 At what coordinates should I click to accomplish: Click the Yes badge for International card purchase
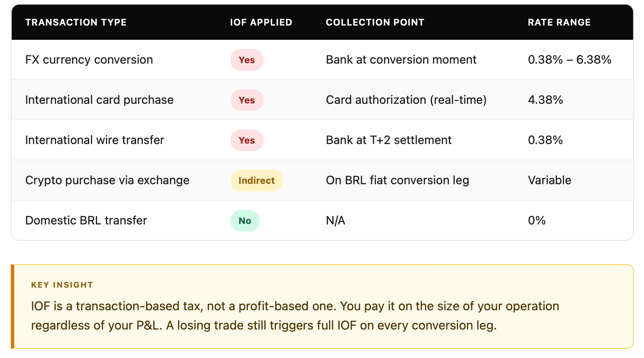coord(247,100)
